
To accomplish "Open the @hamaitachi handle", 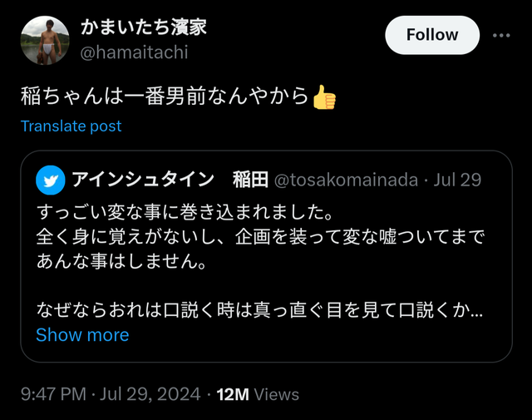I will pyautogui.click(x=134, y=52).
